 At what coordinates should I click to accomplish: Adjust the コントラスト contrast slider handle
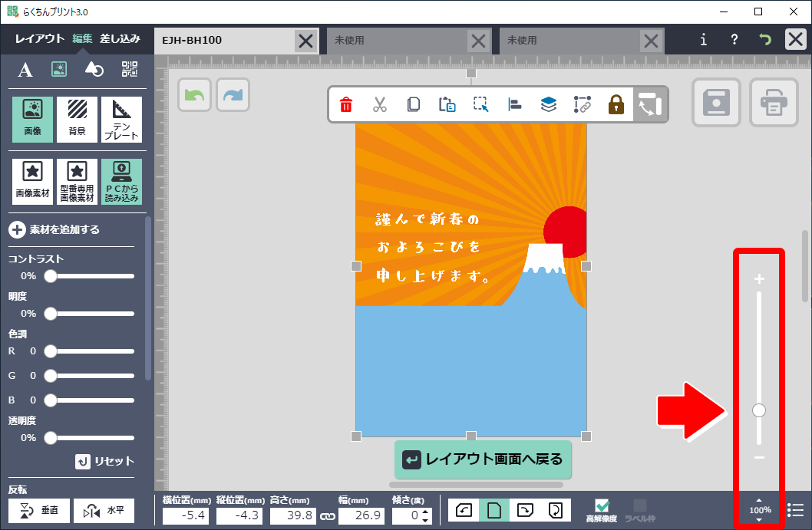point(50,276)
